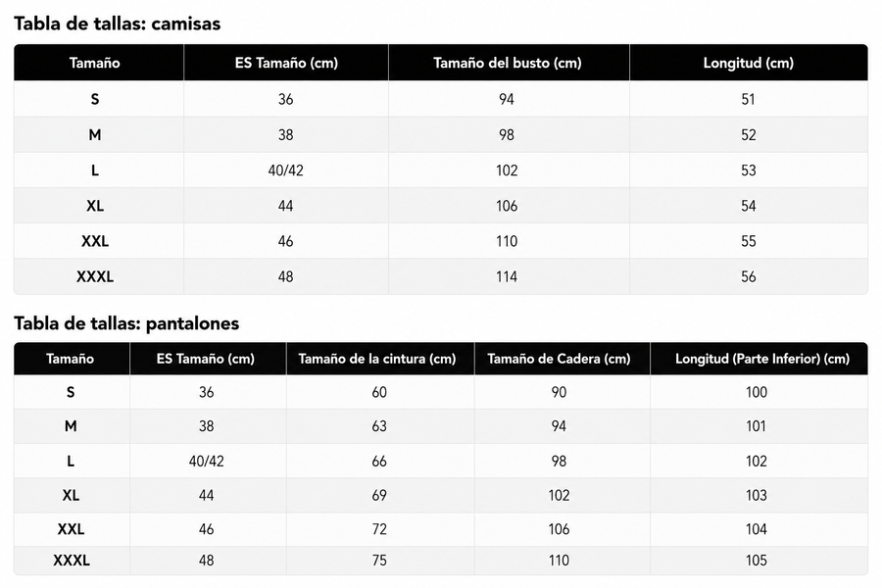
Task: Click the 'Tabla de tallas: pantalones' heading
Action: 126,323
